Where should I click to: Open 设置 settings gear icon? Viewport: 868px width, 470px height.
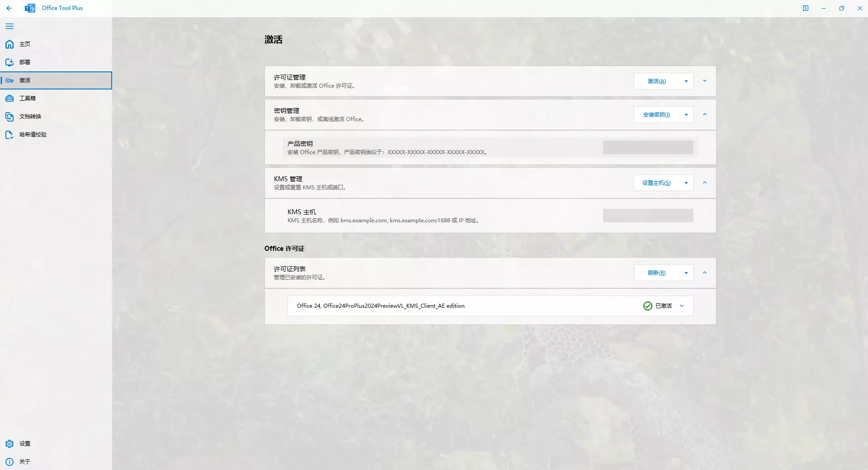tap(9, 444)
